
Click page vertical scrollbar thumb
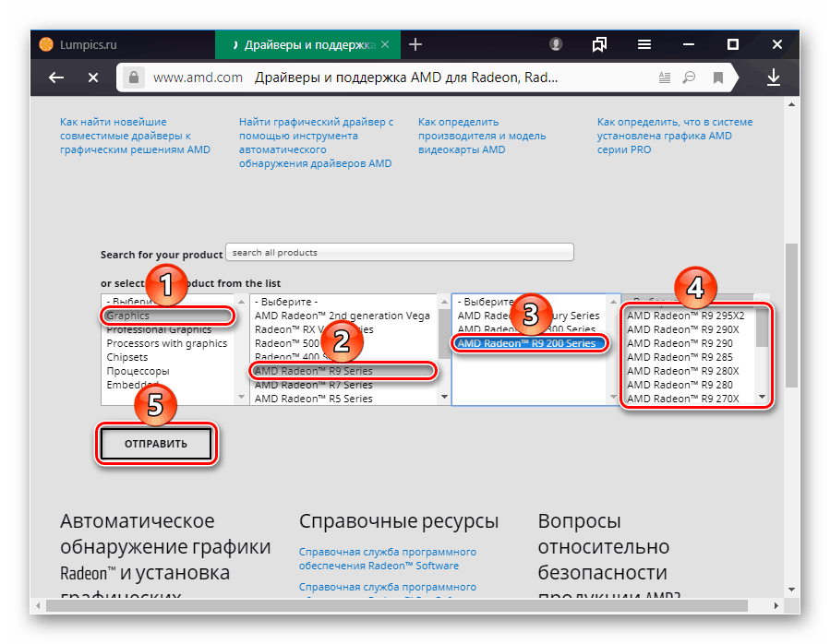pyautogui.click(x=791, y=316)
